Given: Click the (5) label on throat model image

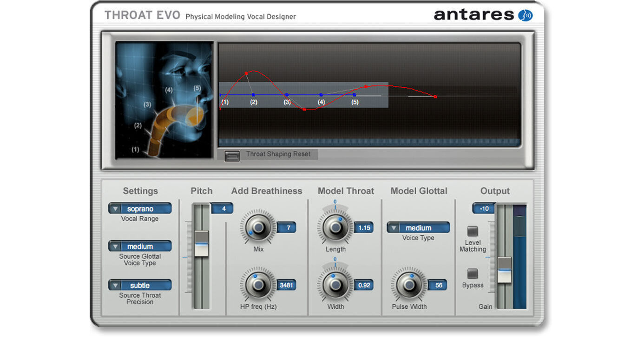Looking at the screenshot, I should (197, 88).
